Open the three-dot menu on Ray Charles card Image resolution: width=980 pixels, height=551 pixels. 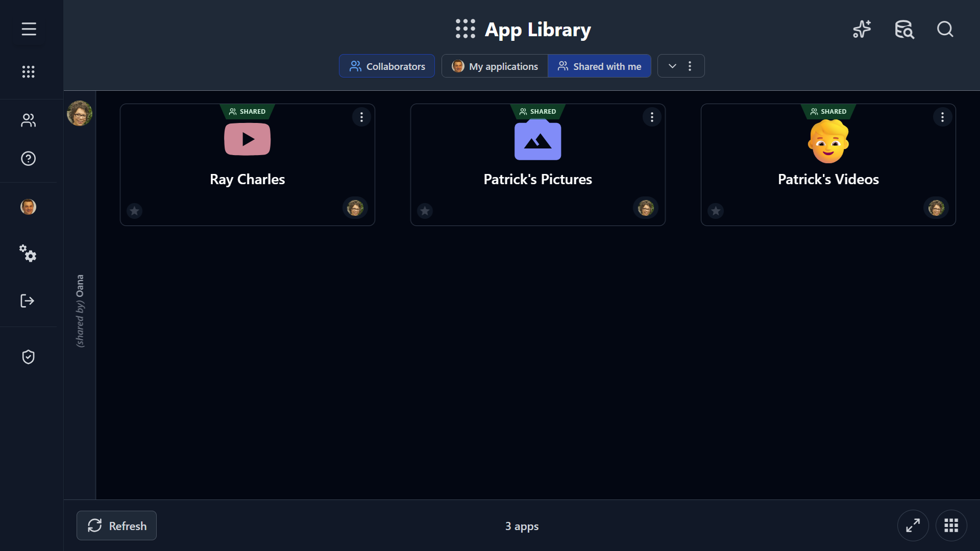(x=361, y=117)
